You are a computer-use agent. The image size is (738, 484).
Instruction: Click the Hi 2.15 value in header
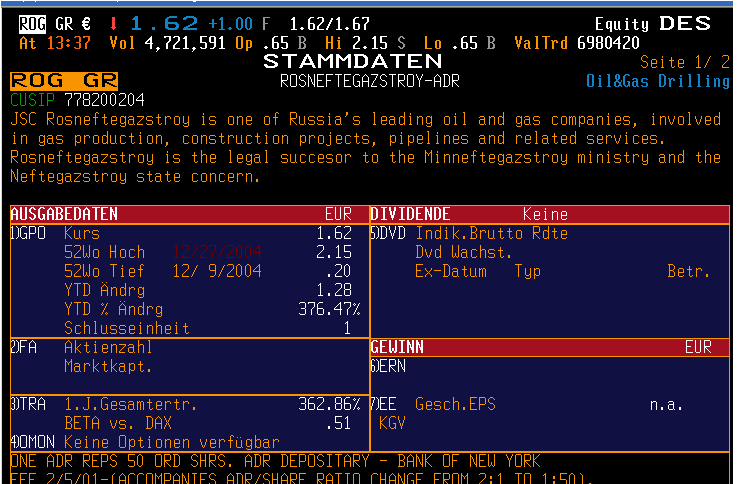pos(370,43)
